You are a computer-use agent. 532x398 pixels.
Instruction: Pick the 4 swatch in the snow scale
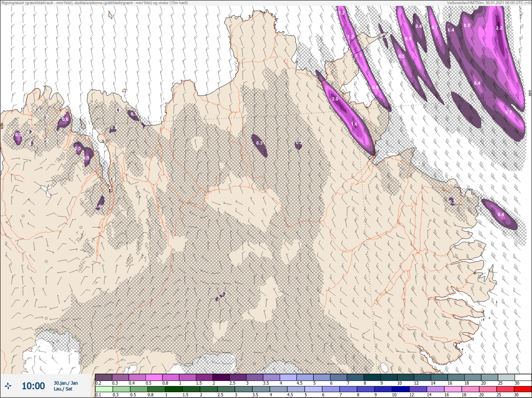point(288,377)
